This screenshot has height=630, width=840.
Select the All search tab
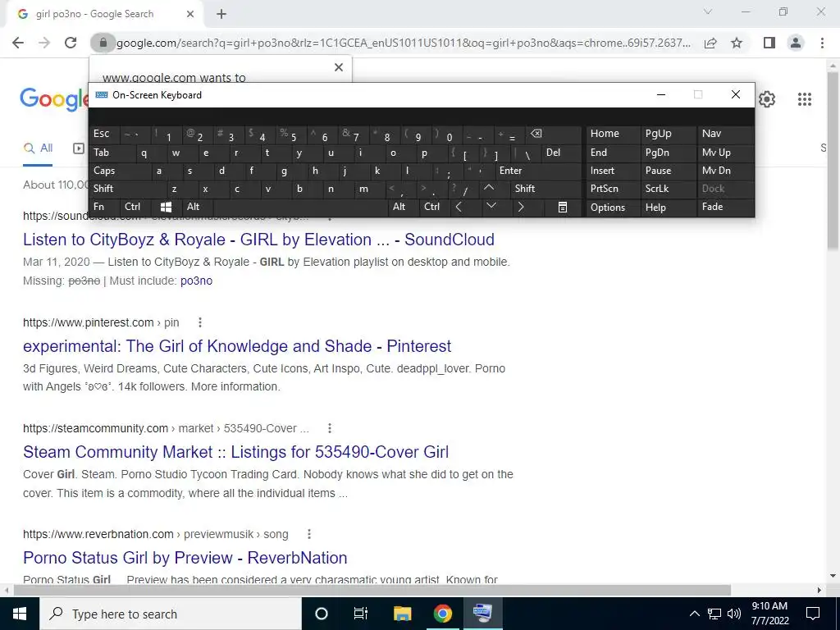[38, 148]
